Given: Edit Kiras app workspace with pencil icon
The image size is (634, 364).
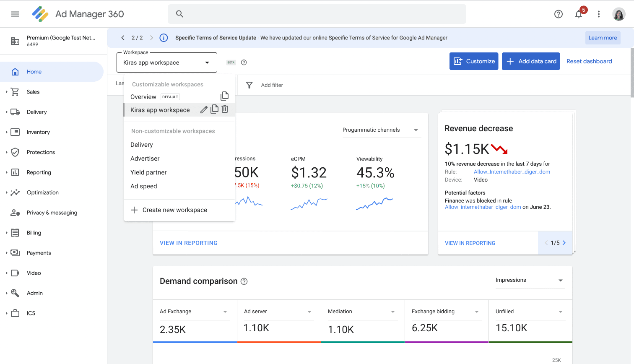Looking at the screenshot, I should click(x=204, y=110).
